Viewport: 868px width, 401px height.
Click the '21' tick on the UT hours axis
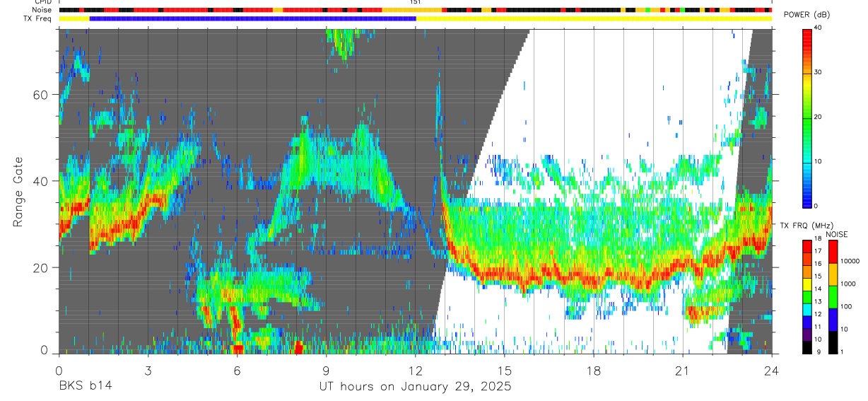683,371
